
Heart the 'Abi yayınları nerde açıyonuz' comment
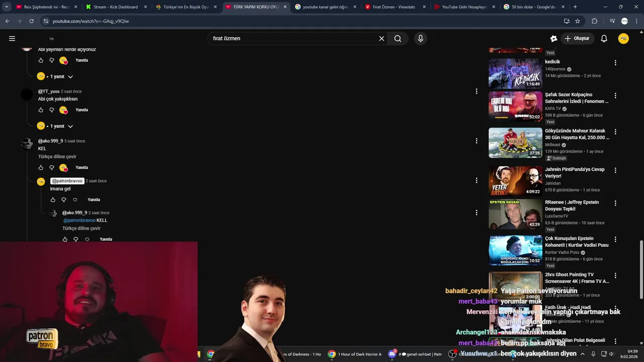click(63, 60)
